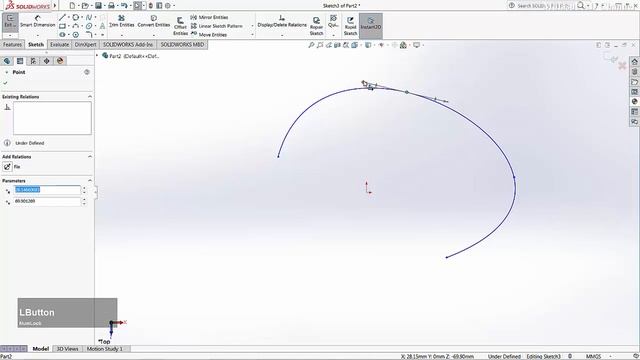640x360 pixels.
Task: Collapse the Parameters section
Action: (90, 180)
